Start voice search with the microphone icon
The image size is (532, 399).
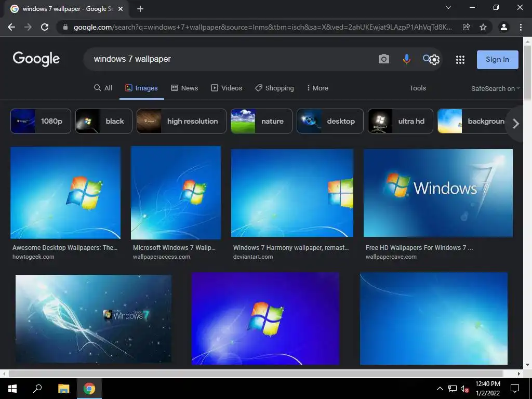(x=406, y=59)
